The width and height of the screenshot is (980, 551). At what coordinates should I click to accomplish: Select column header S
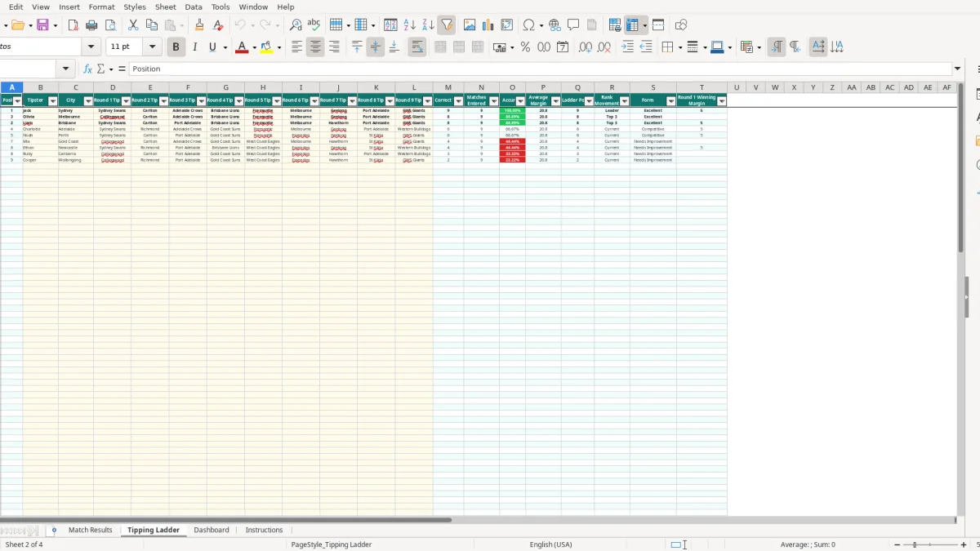653,87
